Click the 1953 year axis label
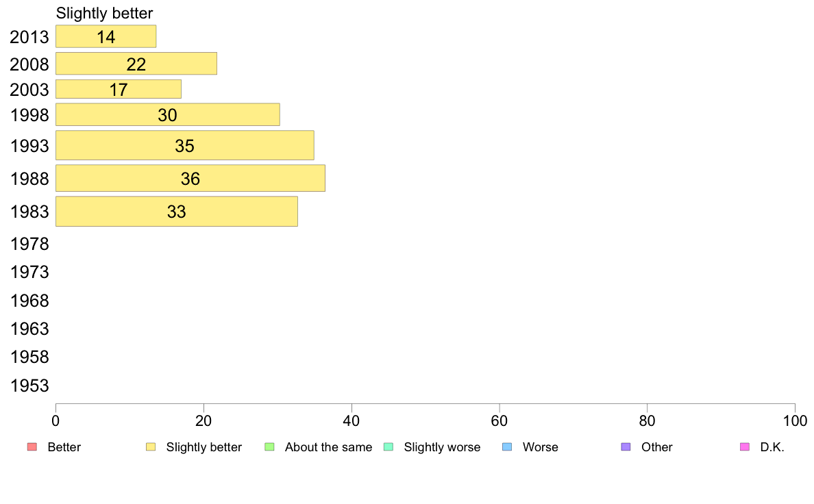The image size is (814, 504). coord(29,386)
